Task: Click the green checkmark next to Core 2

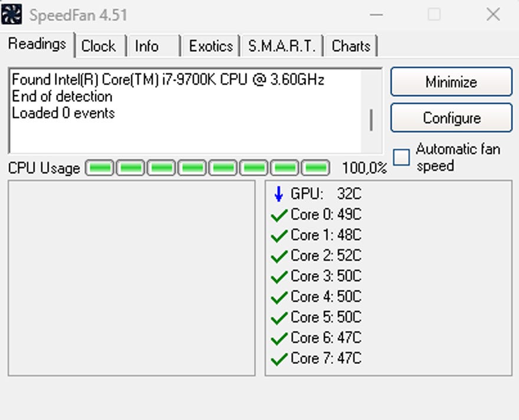Action: 278,257
